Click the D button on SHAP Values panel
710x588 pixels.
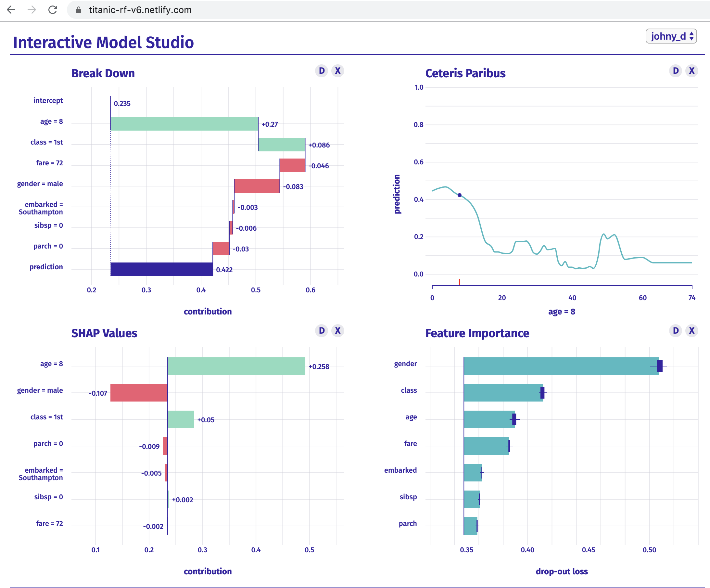pyautogui.click(x=321, y=330)
